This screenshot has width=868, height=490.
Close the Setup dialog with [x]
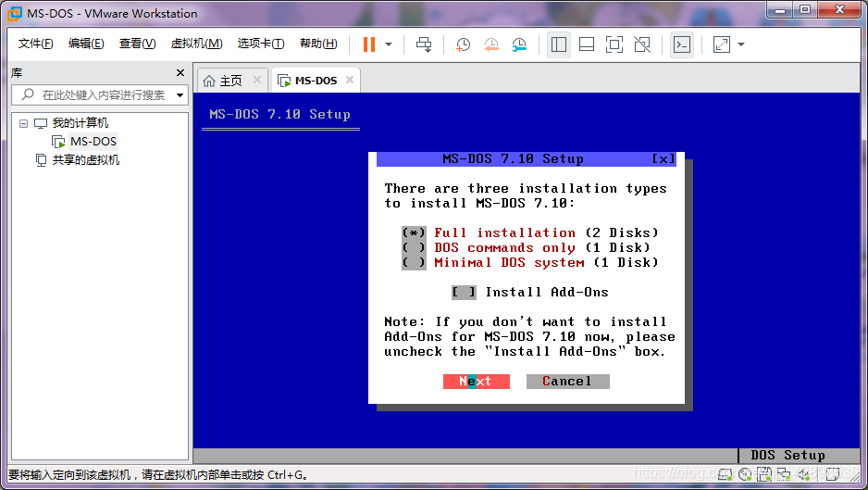[663, 159]
